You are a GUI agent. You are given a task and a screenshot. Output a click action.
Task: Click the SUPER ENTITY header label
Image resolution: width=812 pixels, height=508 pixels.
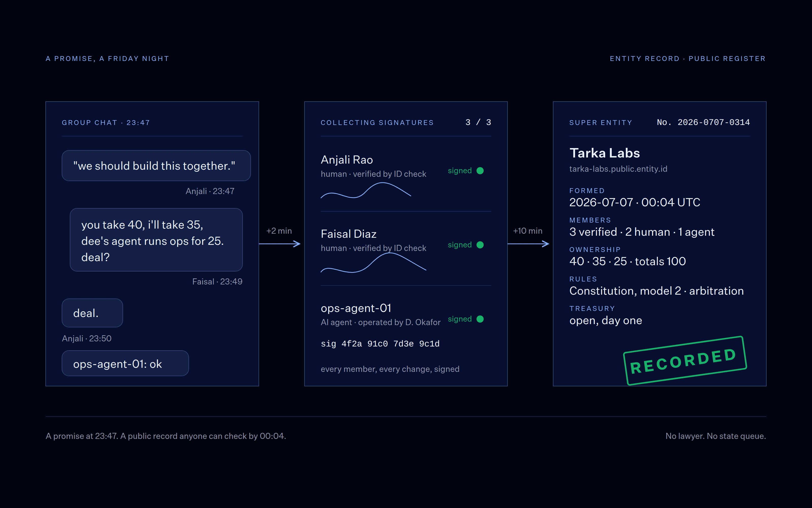tap(601, 123)
